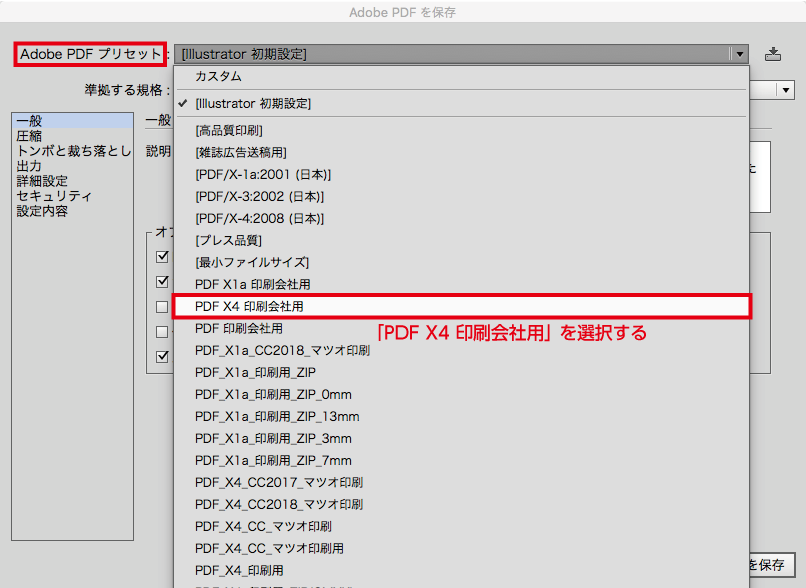Screen dimensions: 806x588
Task: Pick PDF X4 印刷会社用 preset
Action: 461,306
